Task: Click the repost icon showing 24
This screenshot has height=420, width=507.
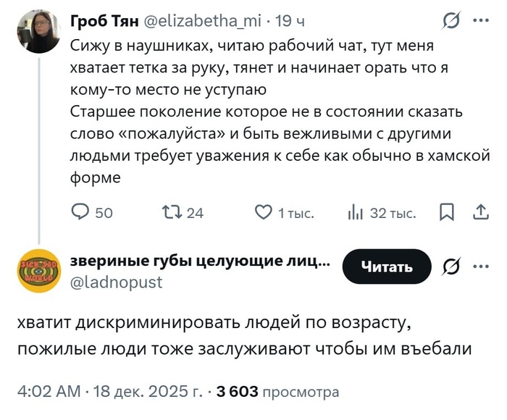Action: pyautogui.click(x=171, y=212)
